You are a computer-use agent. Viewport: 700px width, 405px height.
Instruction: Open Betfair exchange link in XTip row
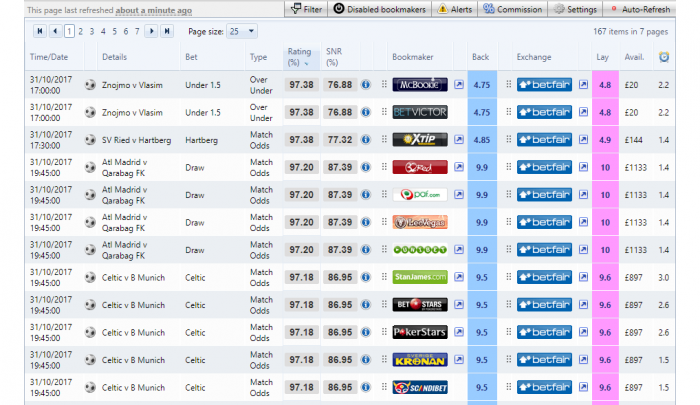coord(583,140)
